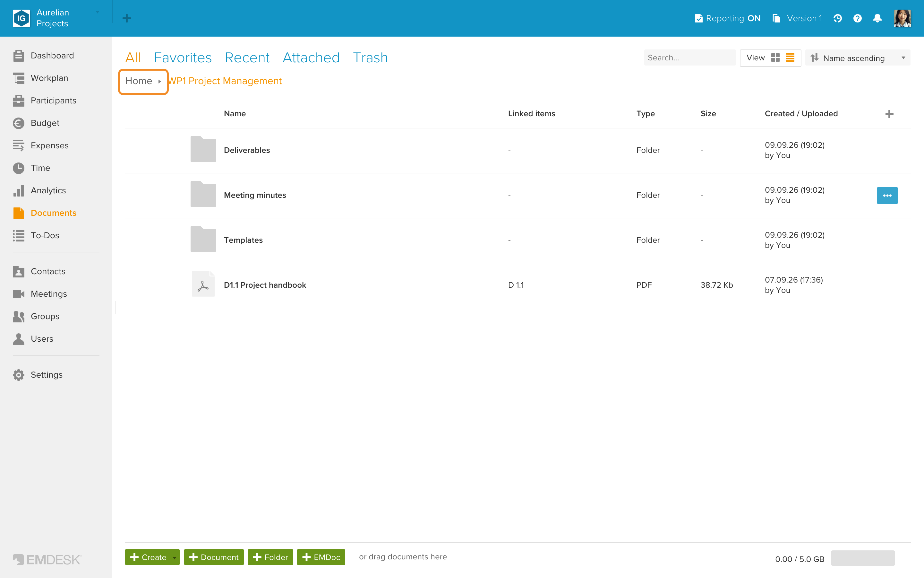Open the Budget section

36,123
